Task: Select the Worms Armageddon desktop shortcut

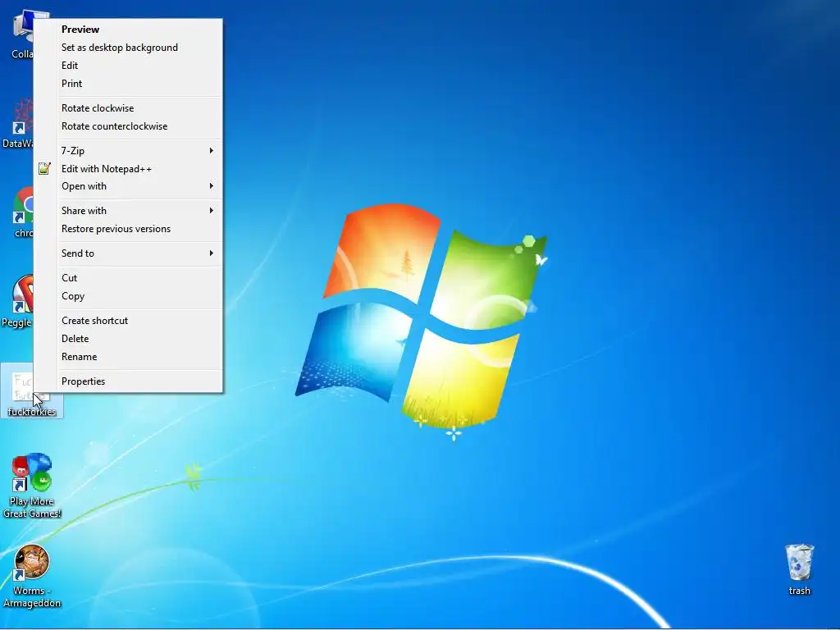Action: [x=32, y=576]
